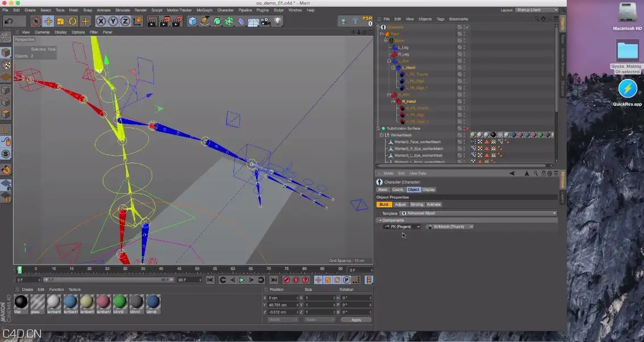Toggle Autokeying red icon
Viewport: 644px width, 342px height.
pyautogui.click(x=296, y=280)
